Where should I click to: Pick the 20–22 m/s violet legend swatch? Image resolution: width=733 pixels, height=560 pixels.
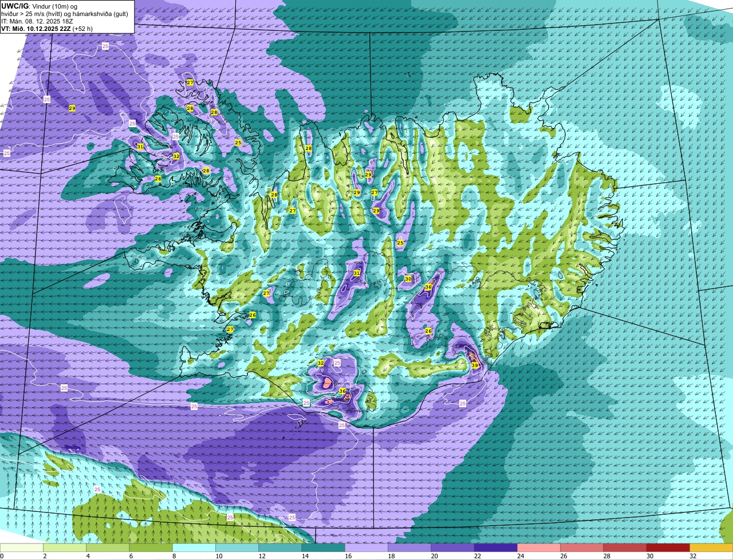pyautogui.click(x=452, y=548)
